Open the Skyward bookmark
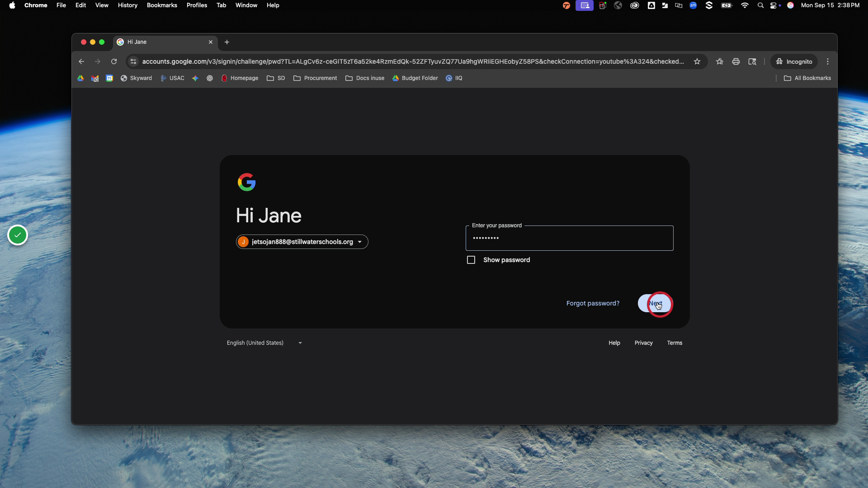 point(136,78)
